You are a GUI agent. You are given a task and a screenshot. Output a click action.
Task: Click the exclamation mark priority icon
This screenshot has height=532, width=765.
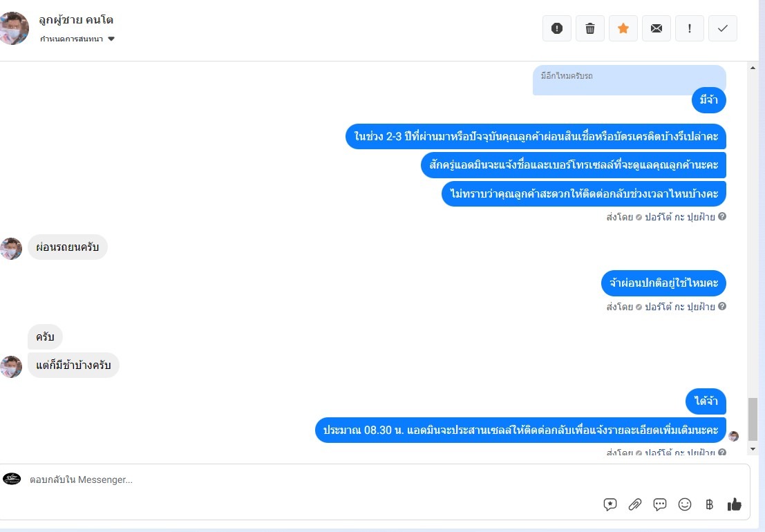(x=690, y=28)
